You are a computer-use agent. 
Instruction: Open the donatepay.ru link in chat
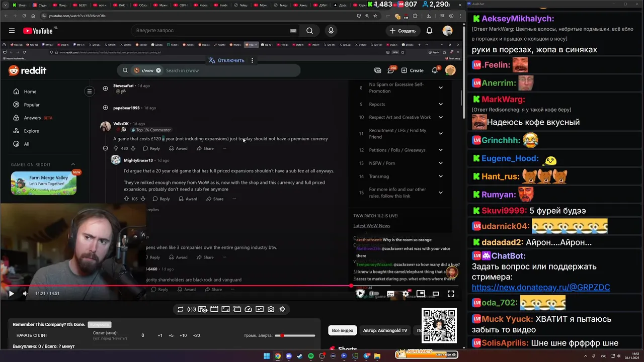[541, 288]
